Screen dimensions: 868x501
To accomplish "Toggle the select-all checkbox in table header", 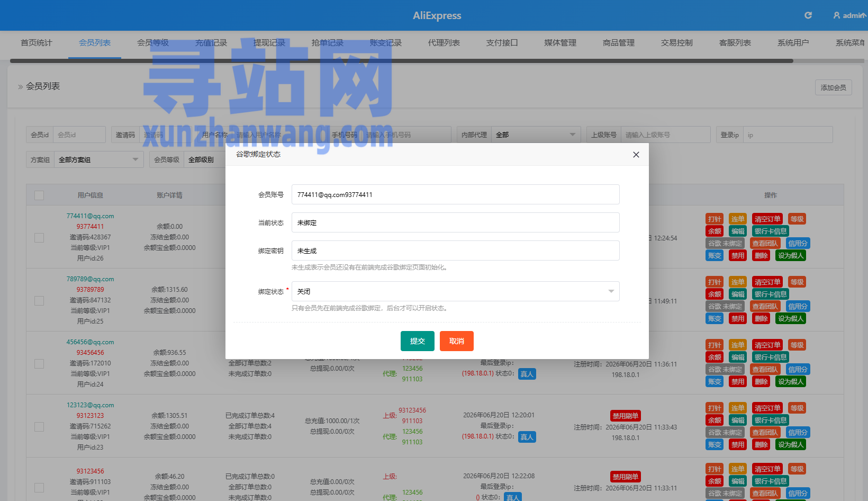I will click(39, 195).
